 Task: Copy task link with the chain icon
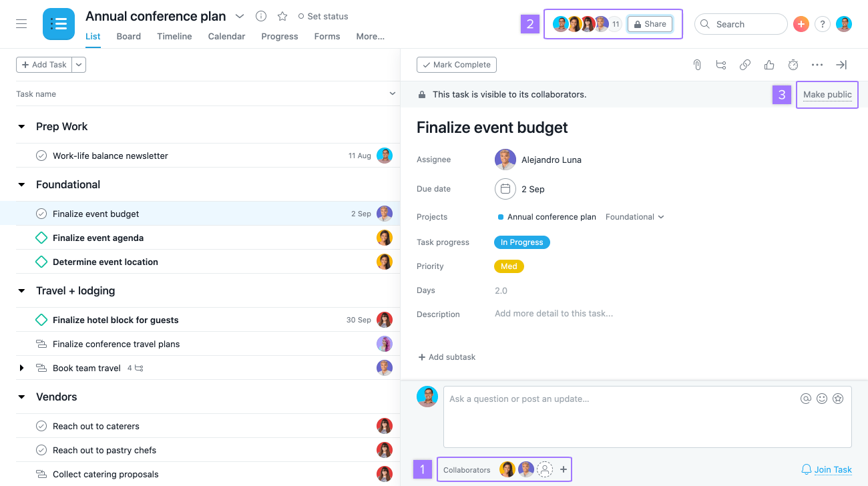point(745,65)
